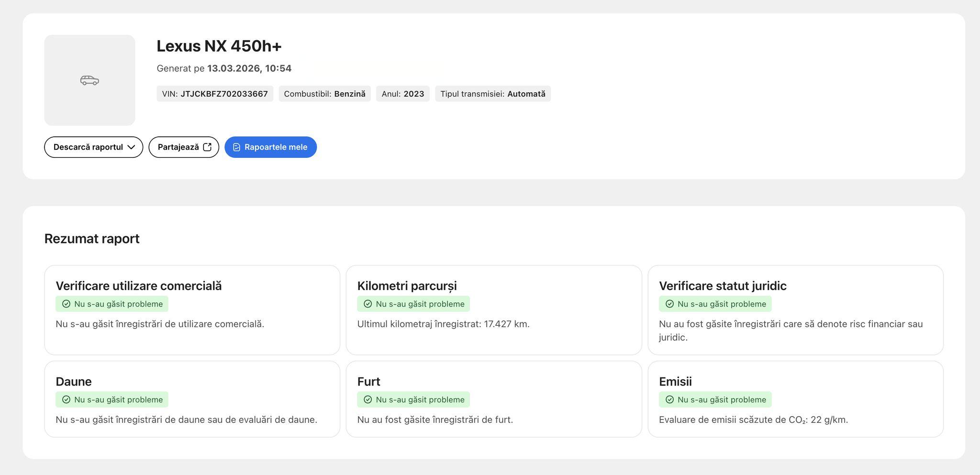Click the share arrow icon beside Partajează

pos(207,147)
